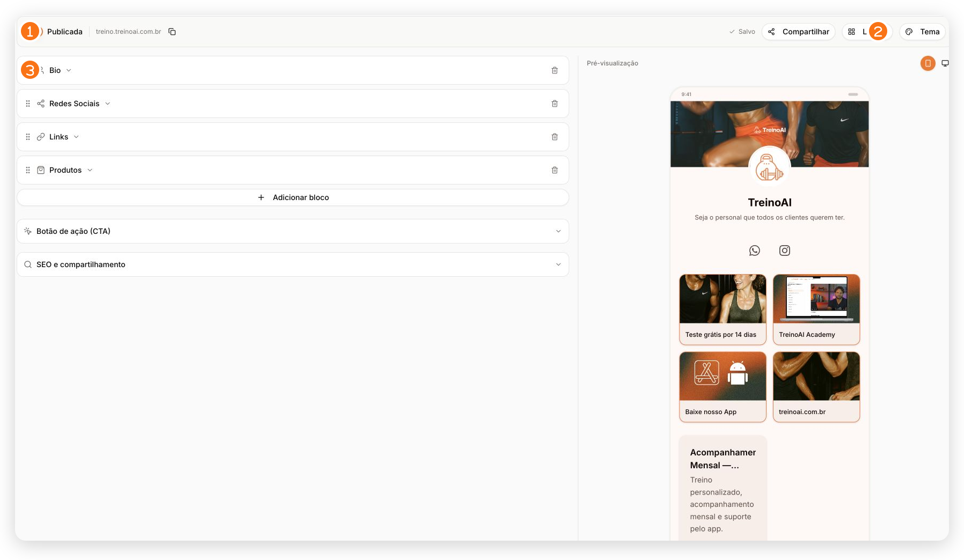Open the Compartilhar share button
Image resolution: width=964 pixels, height=560 pixels.
[x=798, y=32]
